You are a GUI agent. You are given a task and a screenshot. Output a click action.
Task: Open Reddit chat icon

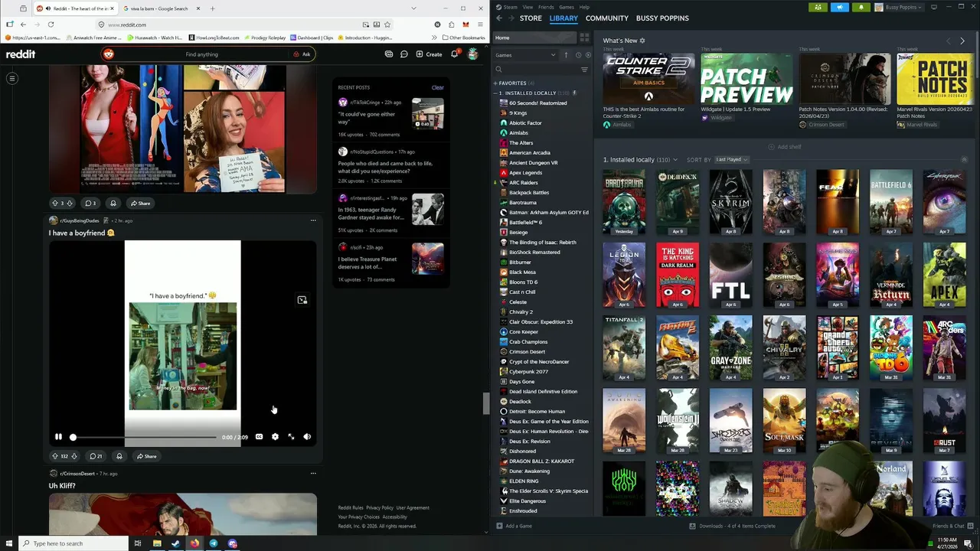(404, 54)
